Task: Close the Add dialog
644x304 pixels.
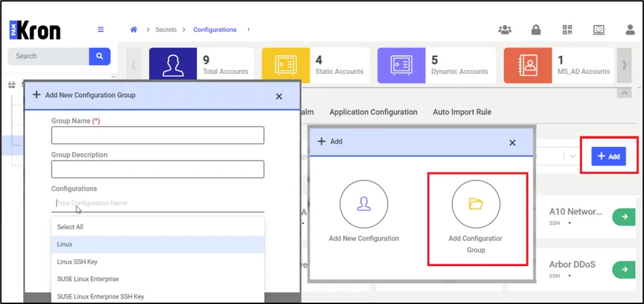Action: (512, 142)
